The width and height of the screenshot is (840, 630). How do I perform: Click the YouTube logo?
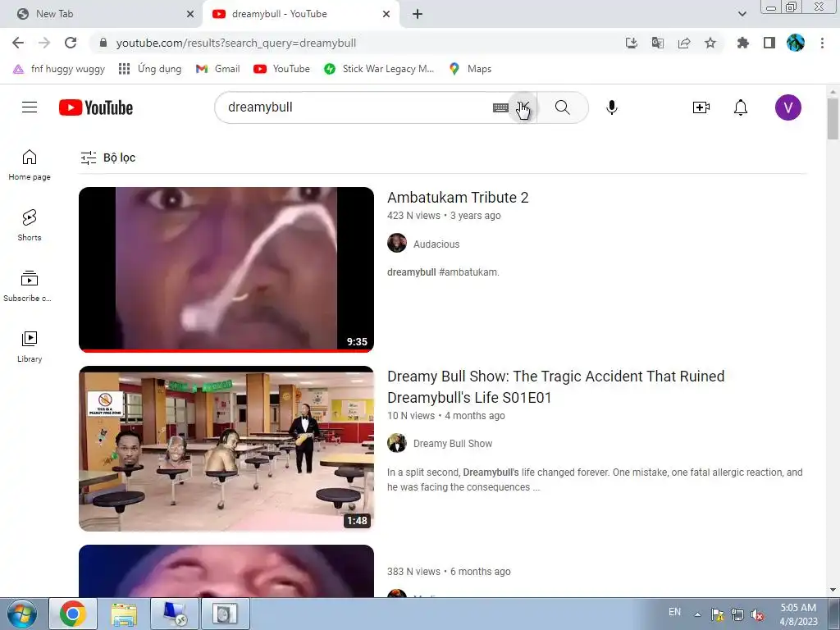(x=96, y=107)
